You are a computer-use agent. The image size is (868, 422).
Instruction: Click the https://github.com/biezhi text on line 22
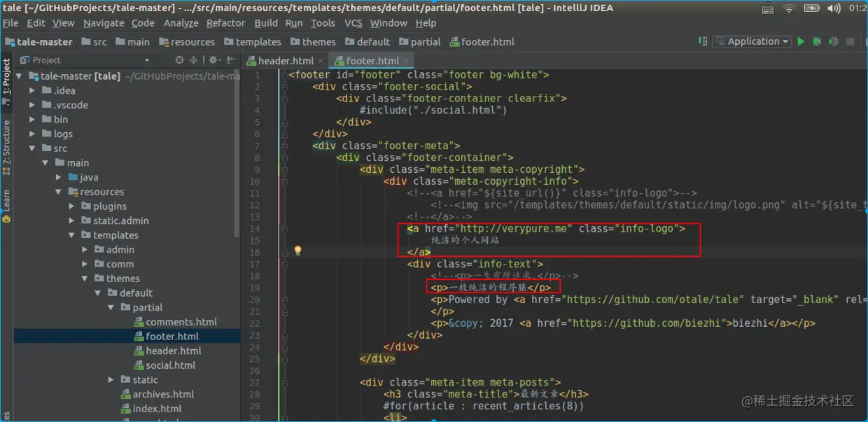coord(646,323)
